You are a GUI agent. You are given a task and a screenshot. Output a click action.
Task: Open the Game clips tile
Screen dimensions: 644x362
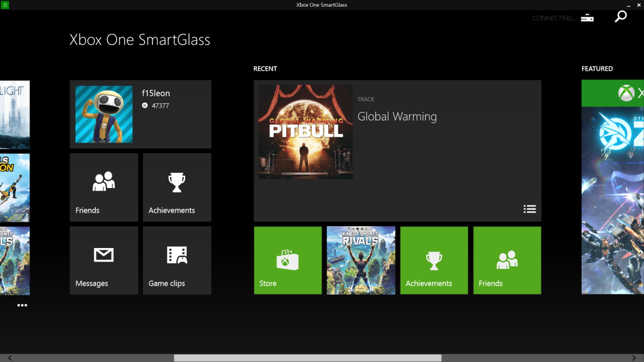tap(177, 260)
